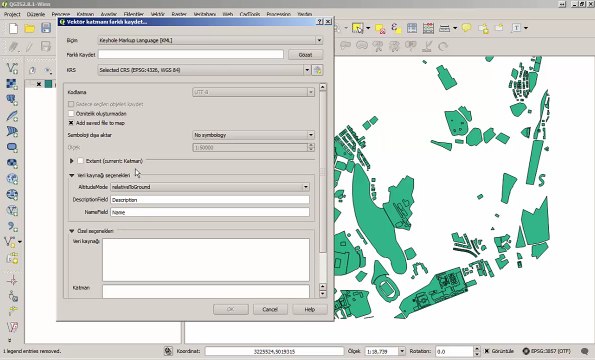
Task: Click the dialog scrollbar up arrow
Action: (x=323, y=87)
